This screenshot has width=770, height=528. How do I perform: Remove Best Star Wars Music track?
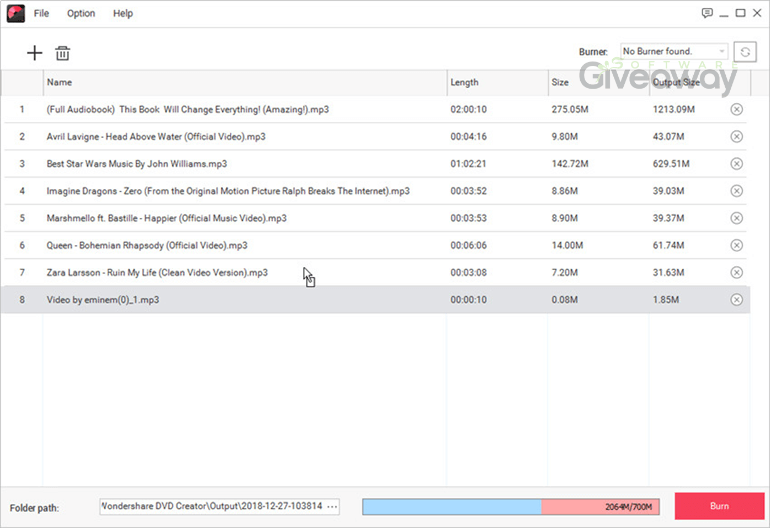(x=737, y=163)
